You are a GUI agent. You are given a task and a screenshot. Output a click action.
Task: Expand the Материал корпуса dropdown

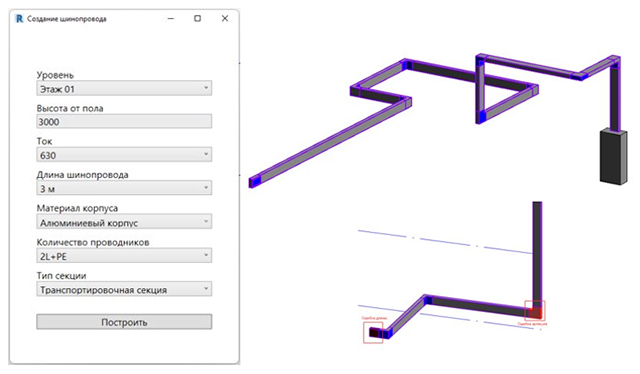pyautogui.click(x=124, y=222)
